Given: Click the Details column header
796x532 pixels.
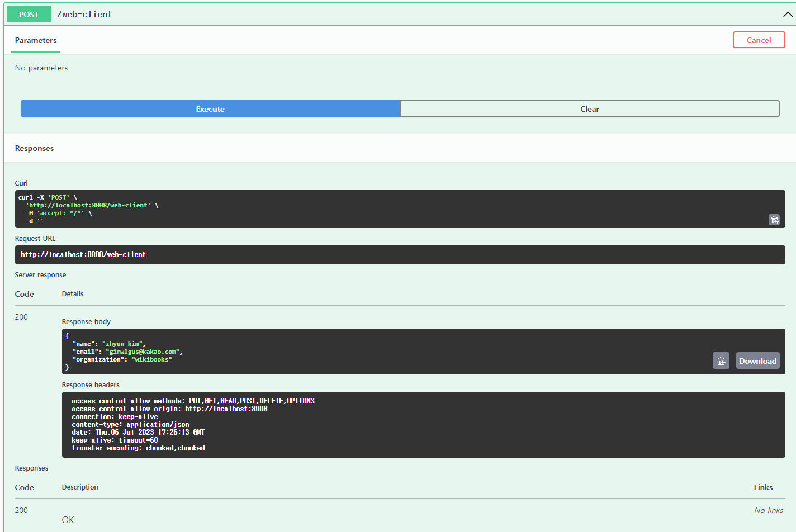Looking at the screenshot, I should (73, 293).
